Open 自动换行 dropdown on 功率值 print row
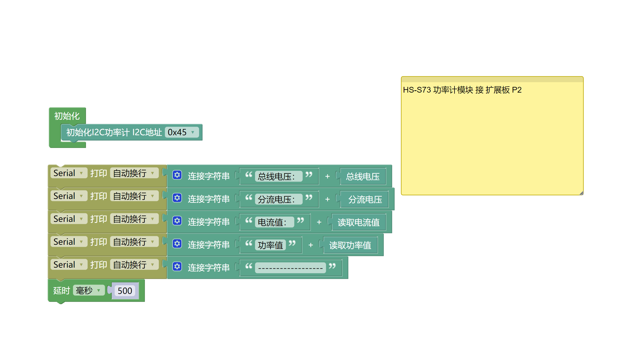Viewport: 644px width, 348px height. pyautogui.click(x=134, y=241)
